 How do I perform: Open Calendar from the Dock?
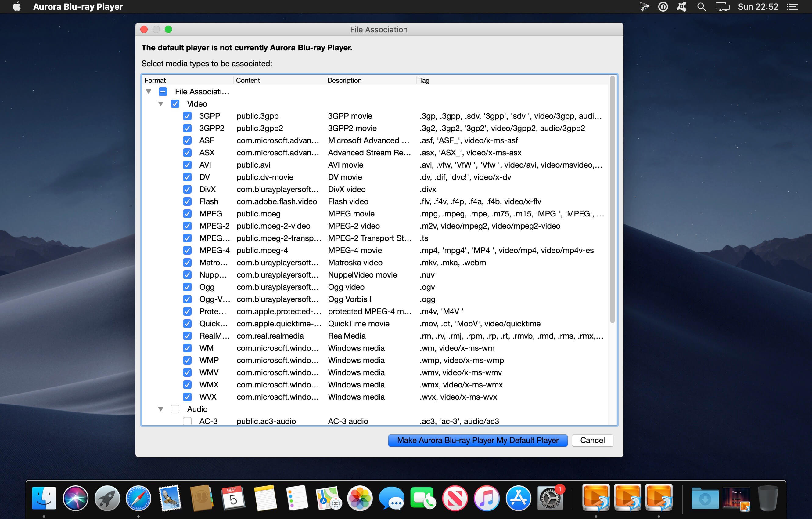pos(233,498)
